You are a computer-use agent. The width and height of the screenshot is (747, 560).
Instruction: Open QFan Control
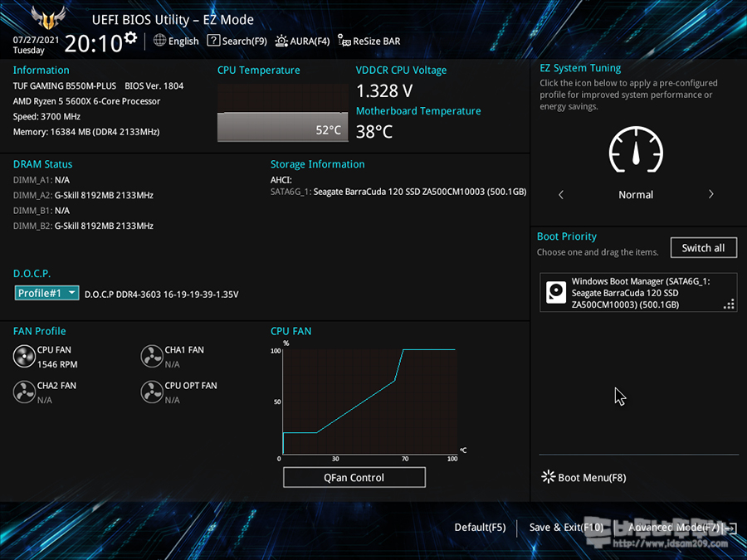coord(354,477)
